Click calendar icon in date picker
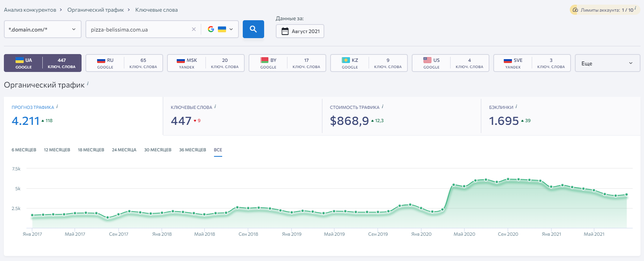Screen dimensions: 644x261 coord(285,31)
